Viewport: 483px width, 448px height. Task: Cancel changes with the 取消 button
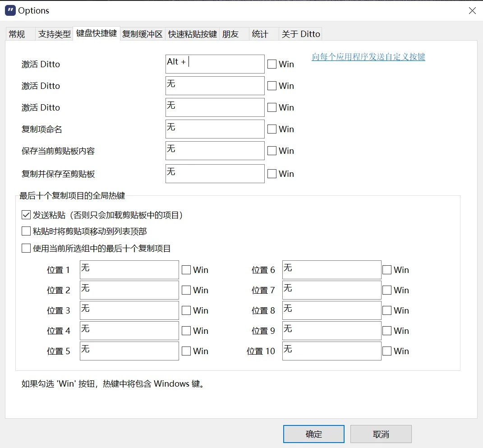(381, 434)
